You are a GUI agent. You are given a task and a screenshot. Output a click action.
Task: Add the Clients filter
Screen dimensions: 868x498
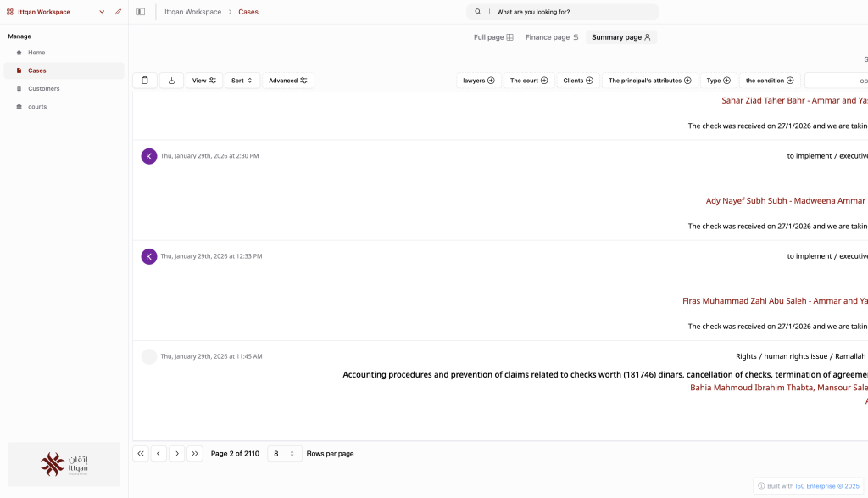tap(578, 81)
